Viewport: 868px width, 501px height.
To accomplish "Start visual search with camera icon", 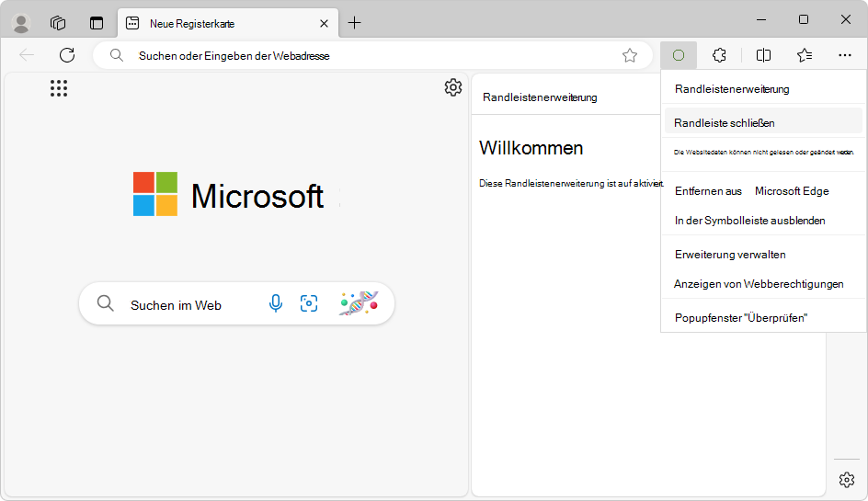I will (x=309, y=303).
